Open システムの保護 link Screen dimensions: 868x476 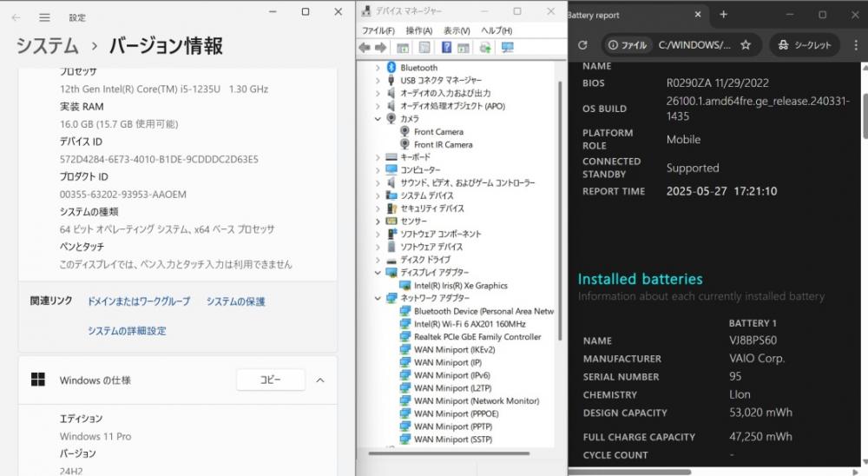coord(235,301)
